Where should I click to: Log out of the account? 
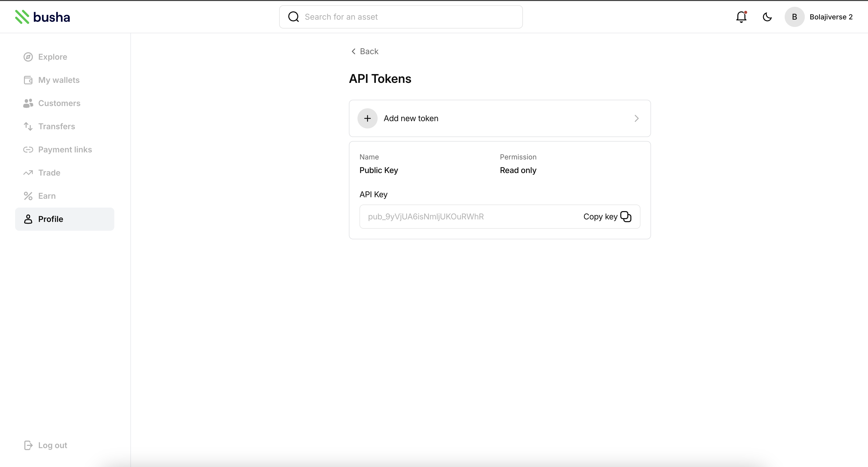coord(52,445)
